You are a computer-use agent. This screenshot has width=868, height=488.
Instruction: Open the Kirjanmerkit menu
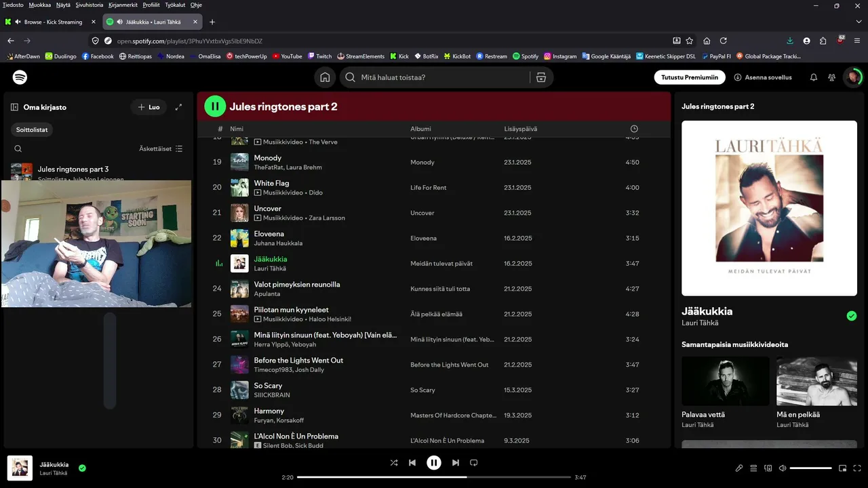tap(123, 5)
